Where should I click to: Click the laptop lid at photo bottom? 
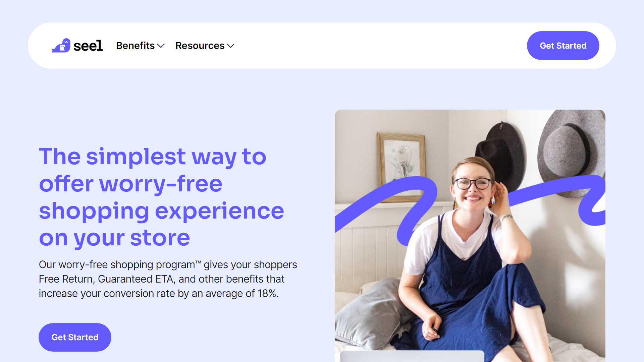pyautogui.click(x=412, y=356)
